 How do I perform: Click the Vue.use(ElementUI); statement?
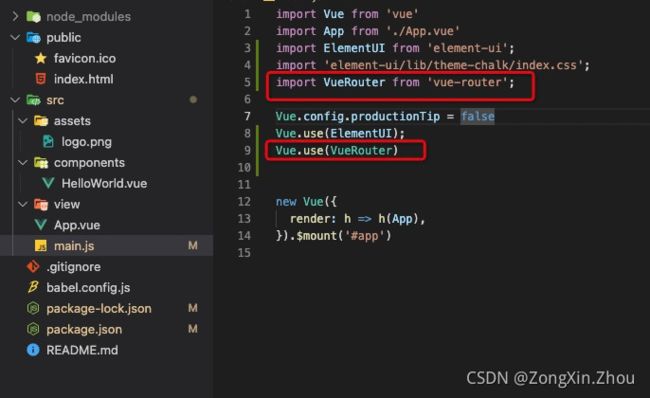click(340, 133)
